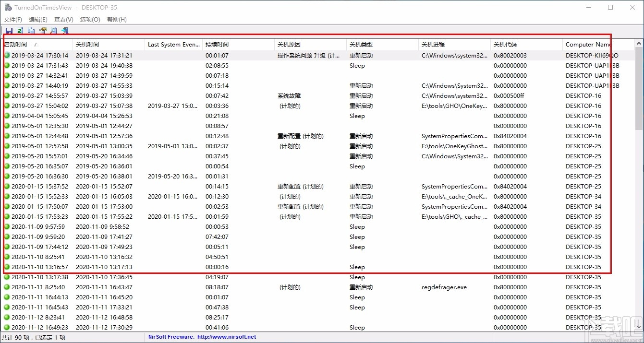Click the vertical scrollbar of the list
Image resolution: width=644 pixels, height=343 pixels.
click(639, 185)
